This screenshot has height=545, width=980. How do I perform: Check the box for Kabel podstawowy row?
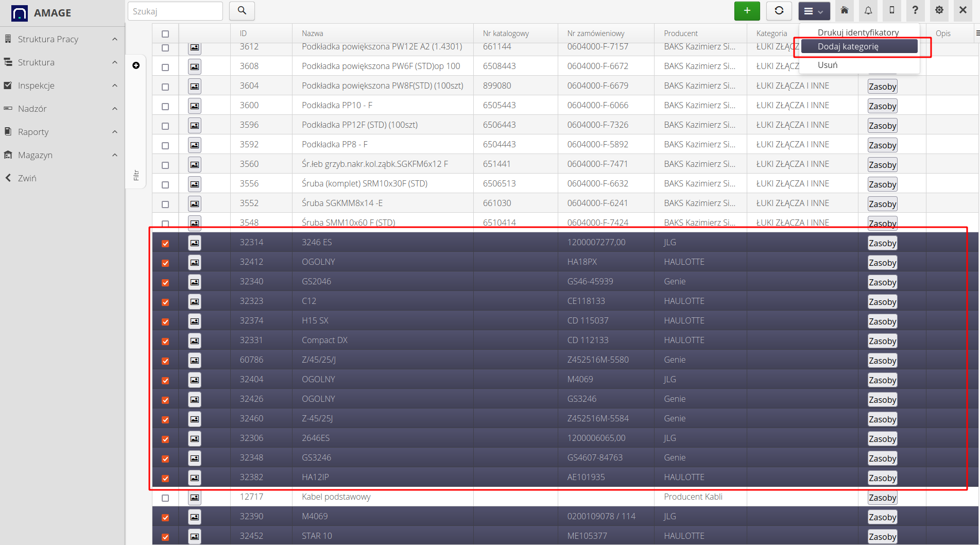(x=165, y=498)
